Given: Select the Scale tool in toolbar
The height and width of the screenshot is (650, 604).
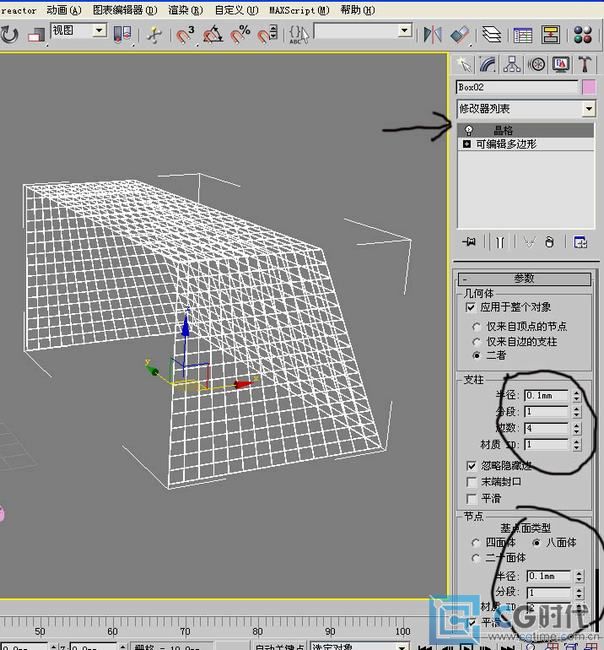Looking at the screenshot, I should (x=36, y=35).
